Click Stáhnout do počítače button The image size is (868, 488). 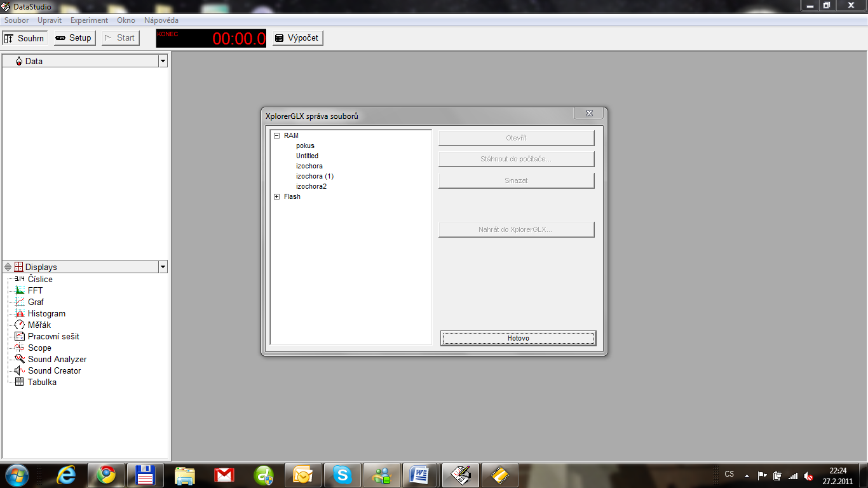516,159
